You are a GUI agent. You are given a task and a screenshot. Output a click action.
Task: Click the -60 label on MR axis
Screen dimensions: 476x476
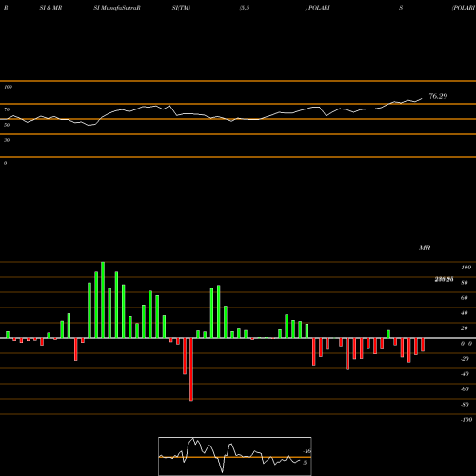tap(465, 389)
